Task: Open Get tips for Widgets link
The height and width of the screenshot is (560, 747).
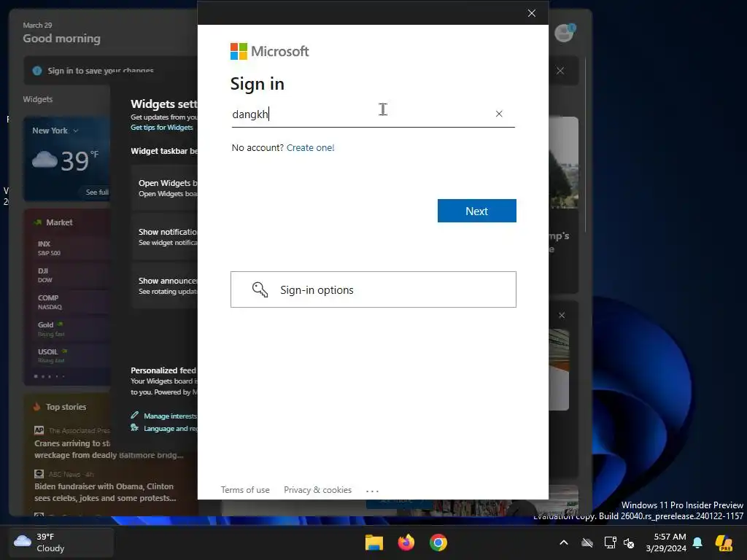Action: point(161,128)
